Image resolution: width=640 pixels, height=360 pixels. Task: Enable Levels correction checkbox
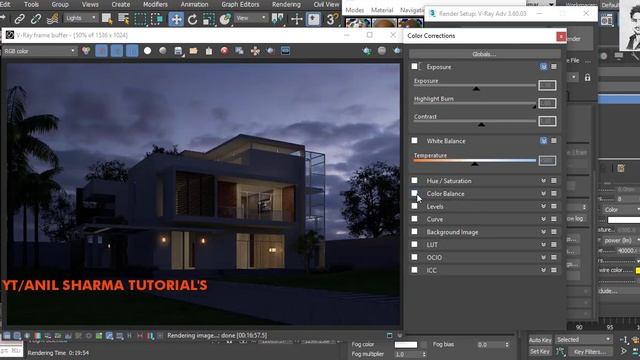click(415, 206)
